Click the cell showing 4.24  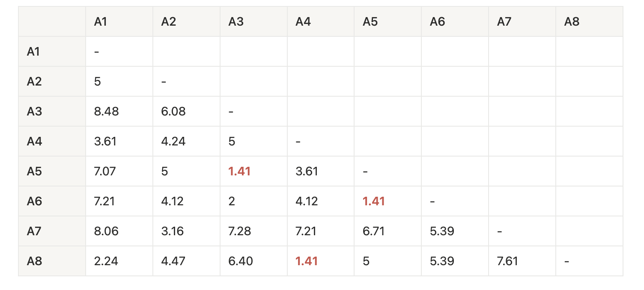point(173,142)
